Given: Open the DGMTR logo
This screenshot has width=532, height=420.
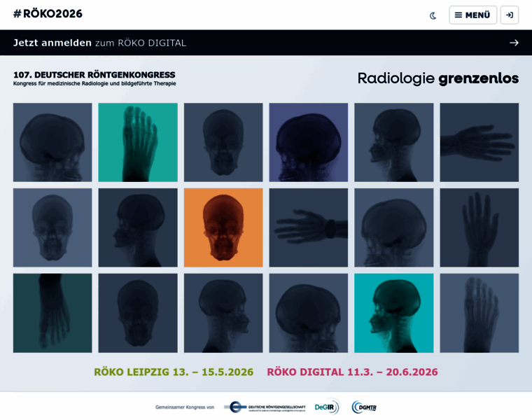Looking at the screenshot, I should 364,407.
